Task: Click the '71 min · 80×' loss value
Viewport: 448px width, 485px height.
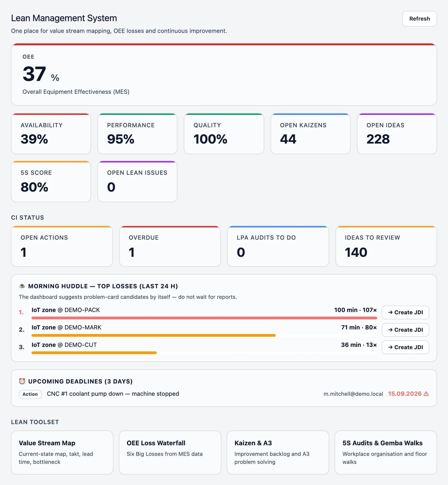Action: (x=359, y=327)
